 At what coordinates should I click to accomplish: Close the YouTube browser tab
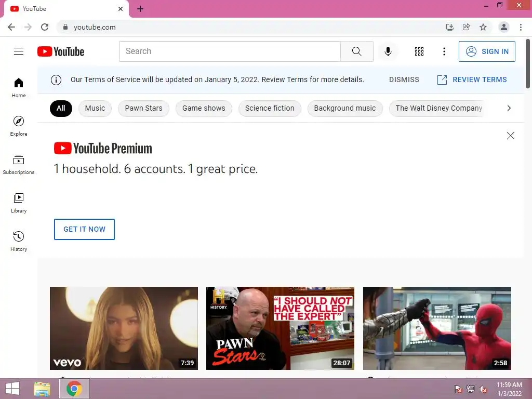point(121,9)
